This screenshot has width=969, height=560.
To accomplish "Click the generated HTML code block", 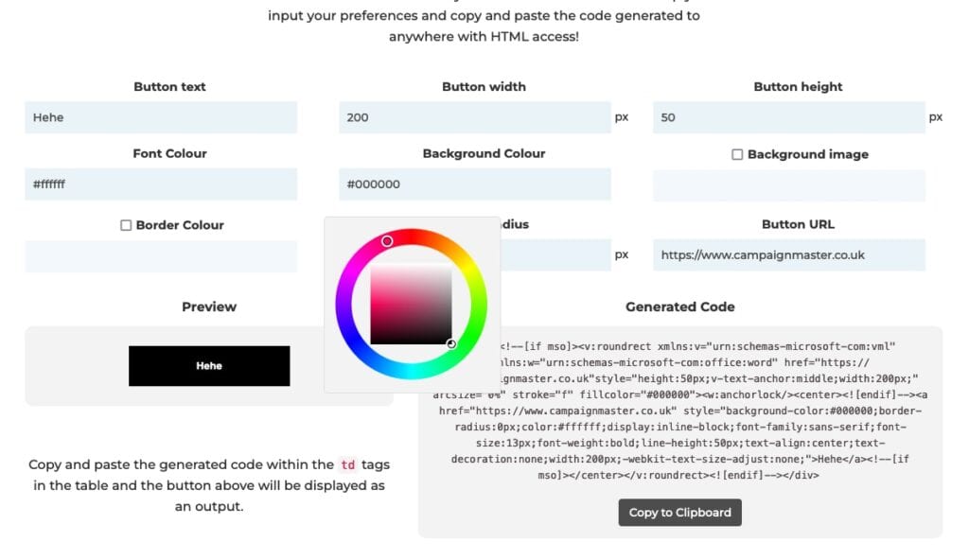I will [679, 411].
